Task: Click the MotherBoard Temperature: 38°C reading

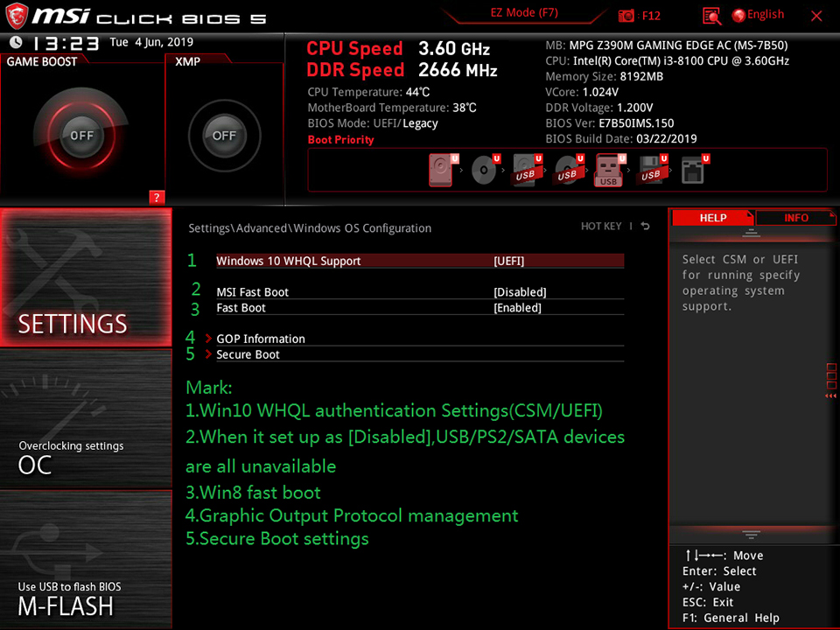Action: pyautogui.click(x=392, y=108)
